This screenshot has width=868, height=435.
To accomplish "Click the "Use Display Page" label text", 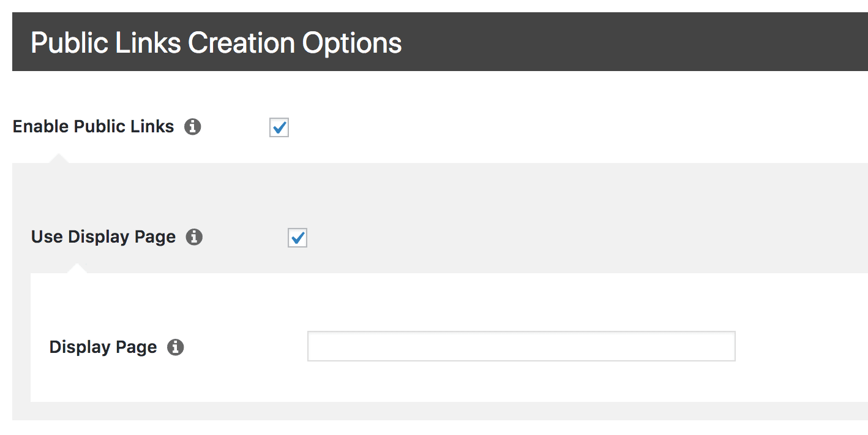I will (103, 237).
